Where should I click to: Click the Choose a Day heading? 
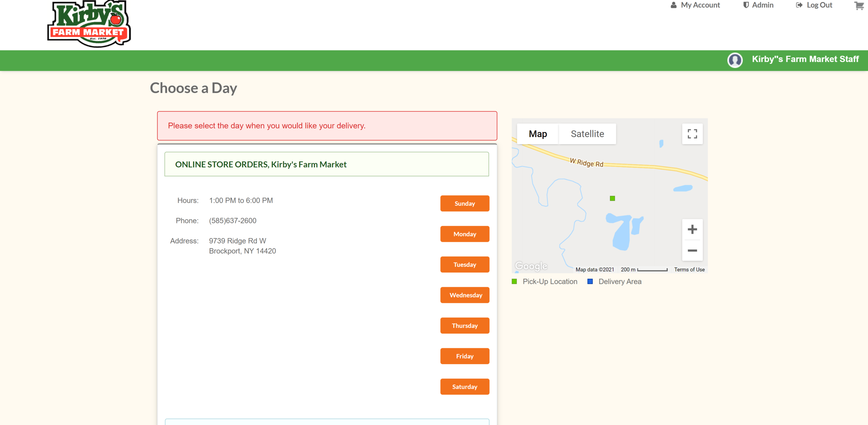[193, 88]
